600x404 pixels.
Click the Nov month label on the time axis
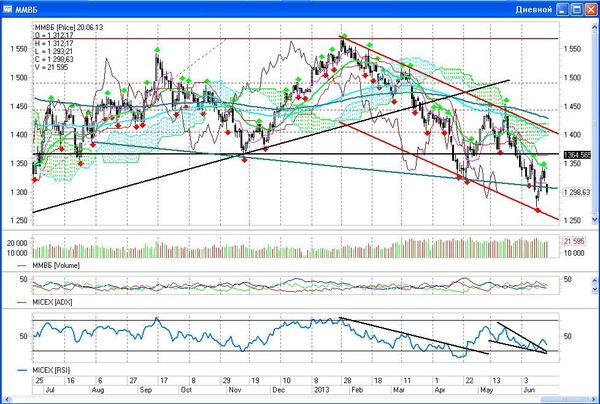(x=235, y=390)
